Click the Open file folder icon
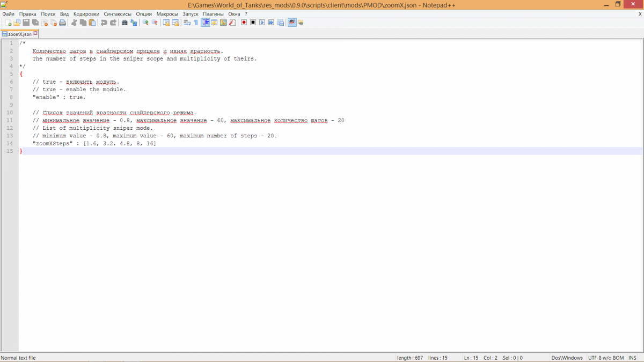 click(17, 23)
